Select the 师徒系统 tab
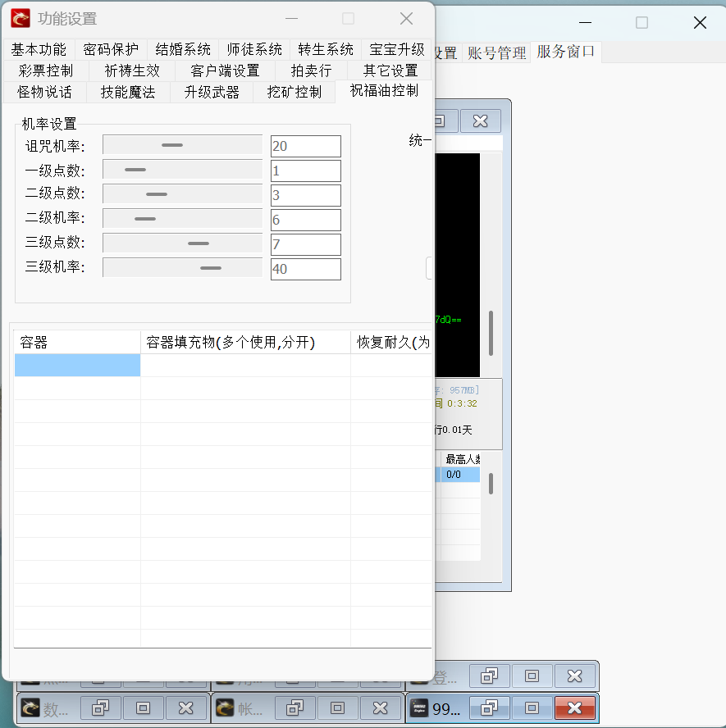The image size is (726, 728). 254,50
